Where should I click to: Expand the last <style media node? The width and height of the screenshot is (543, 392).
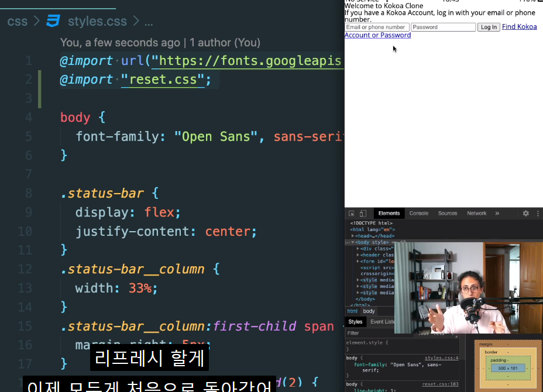point(358,293)
